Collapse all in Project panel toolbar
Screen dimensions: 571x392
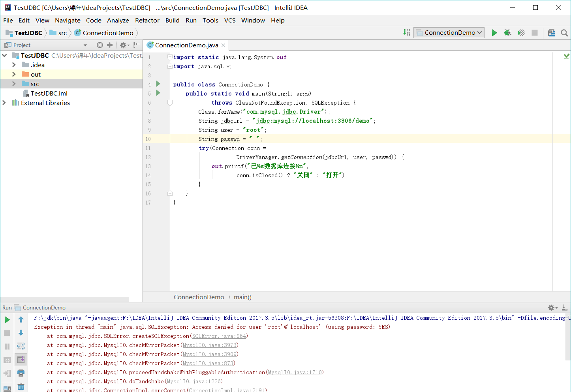point(110,45)
